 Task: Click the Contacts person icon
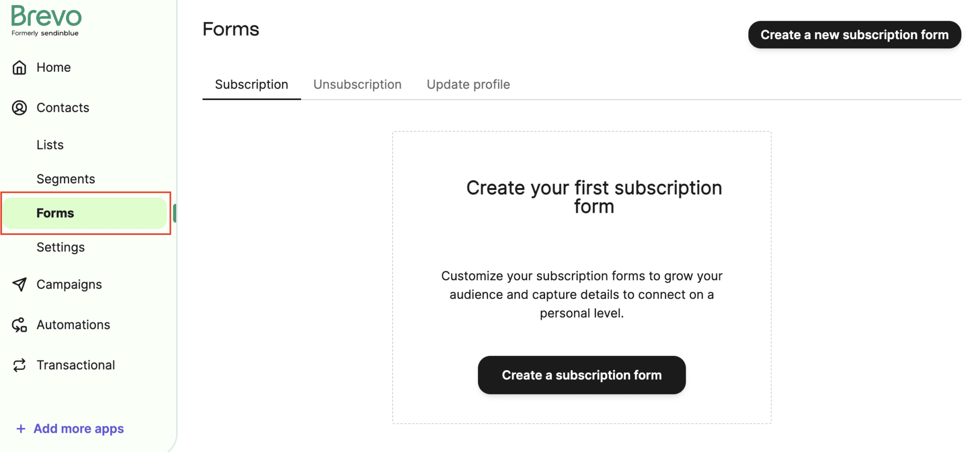[19, 108]
